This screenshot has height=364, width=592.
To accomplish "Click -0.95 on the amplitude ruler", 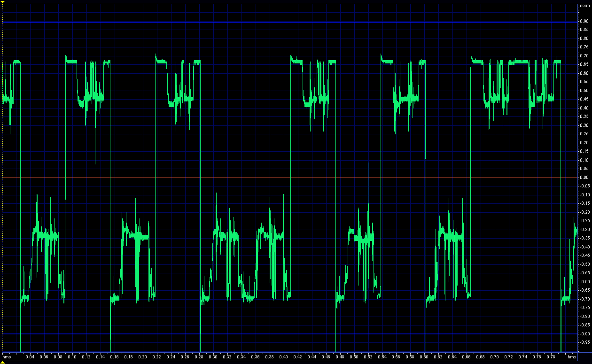I will click(x=584, y=342).
